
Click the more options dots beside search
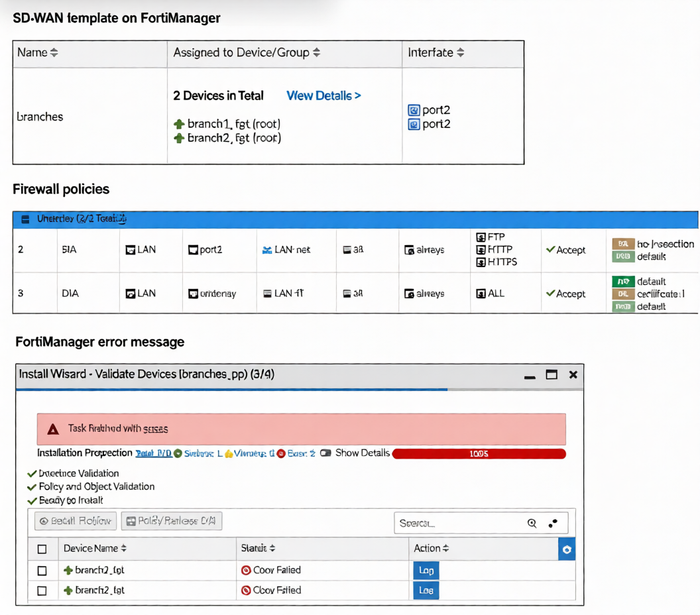click(x=553, y=523)
